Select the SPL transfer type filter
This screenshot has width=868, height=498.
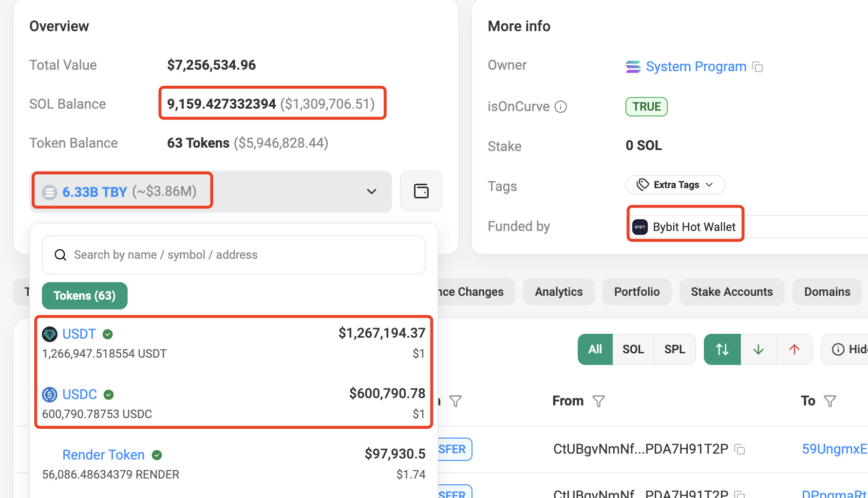coord(674,349)
